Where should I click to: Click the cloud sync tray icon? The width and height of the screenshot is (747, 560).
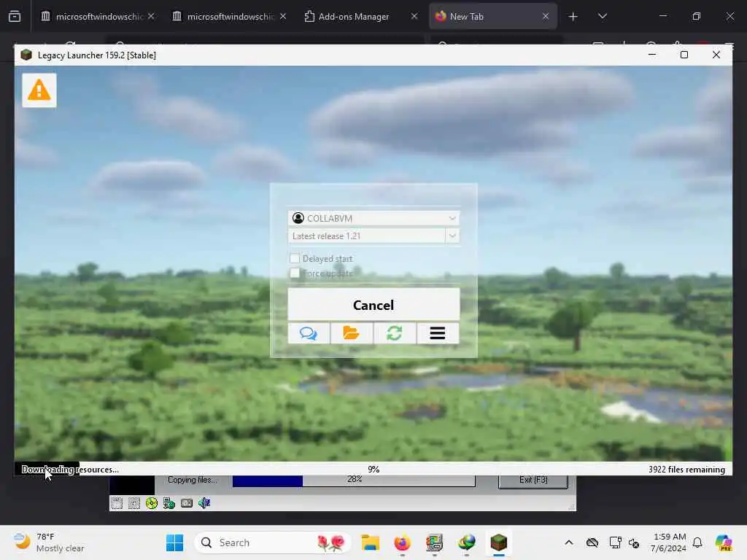click(592, 542)
